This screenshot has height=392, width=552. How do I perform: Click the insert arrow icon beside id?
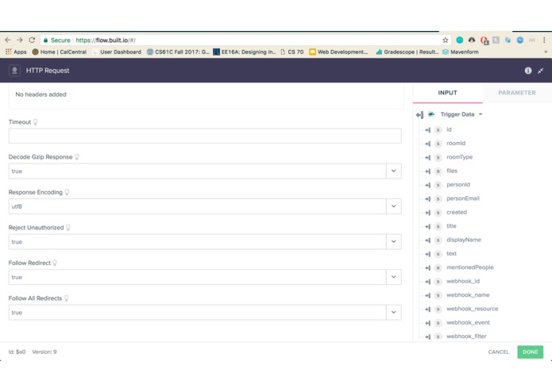pyautogui.click(x=428, y=130)
